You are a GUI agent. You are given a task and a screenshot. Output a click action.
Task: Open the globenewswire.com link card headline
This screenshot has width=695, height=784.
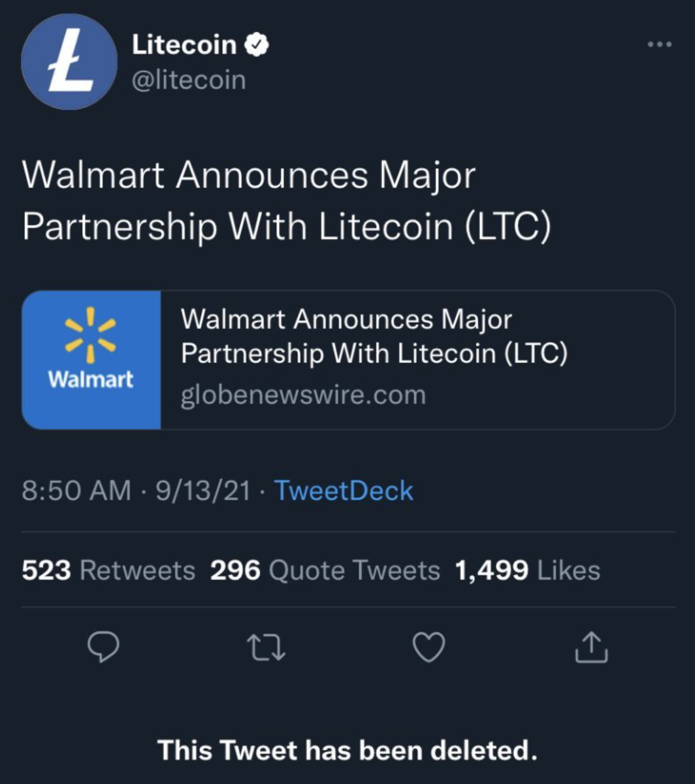click(374, 336)
